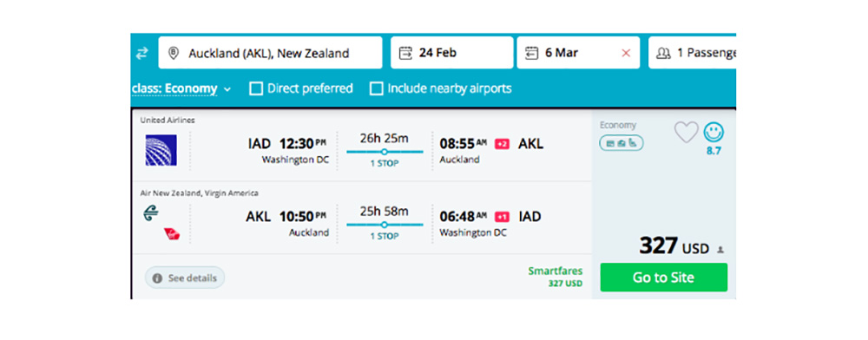Image resolution: width=868 pixels, height=340 pixels.
Task: Click the passengers people icon
Action: coord(663,53)
